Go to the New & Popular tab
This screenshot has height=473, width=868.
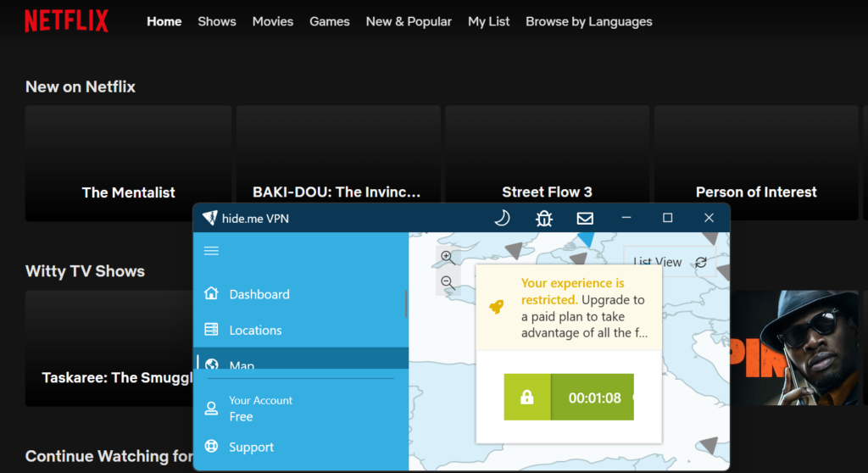[409, 21]
